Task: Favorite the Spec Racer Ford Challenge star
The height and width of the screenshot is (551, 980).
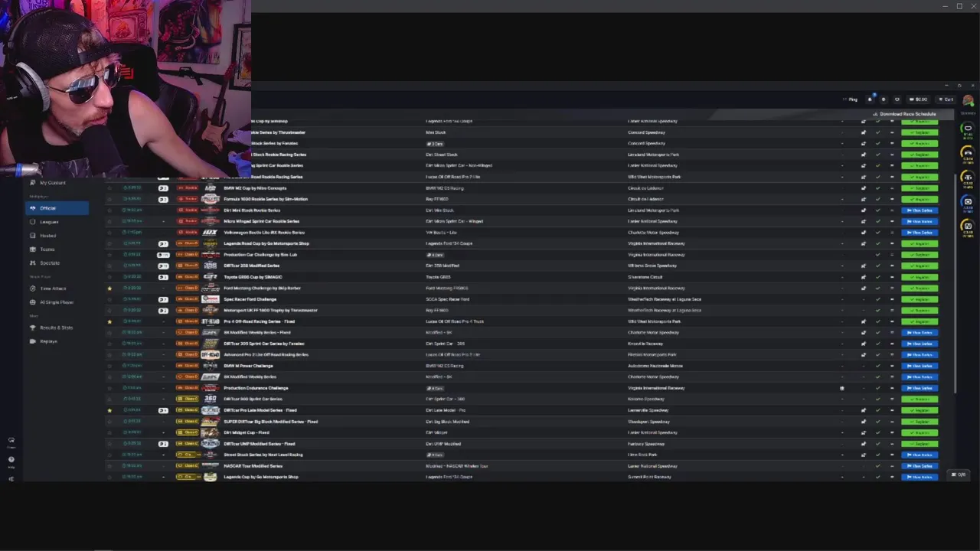Action: (109, 299)
